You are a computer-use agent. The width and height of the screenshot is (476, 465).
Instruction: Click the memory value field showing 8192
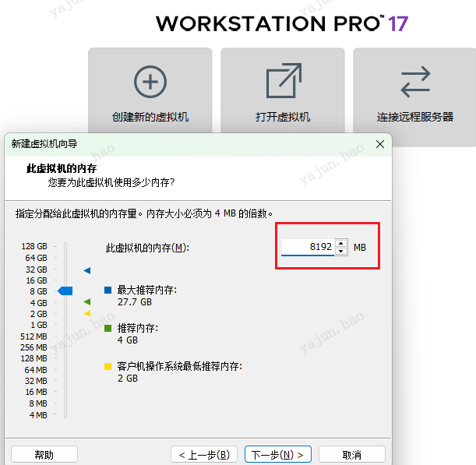tap(308, 247)
